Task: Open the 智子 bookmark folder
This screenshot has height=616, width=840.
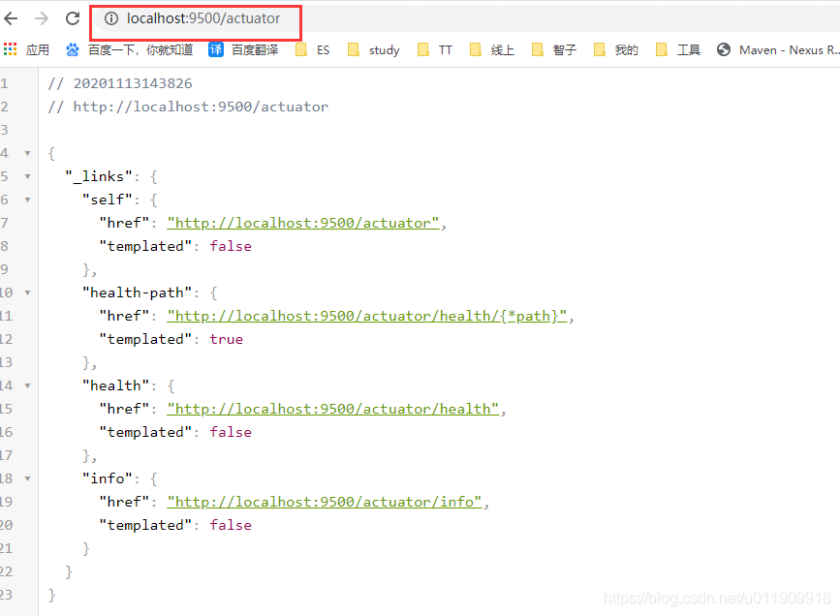Action: 554,49
